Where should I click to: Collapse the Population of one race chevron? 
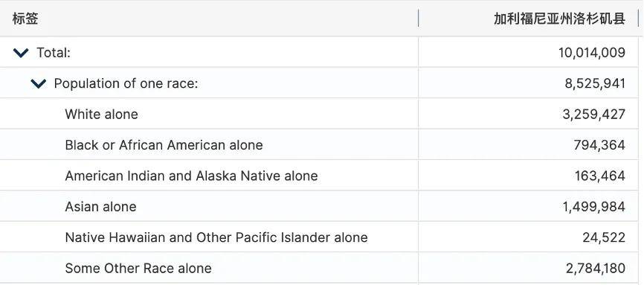point(39,83)
